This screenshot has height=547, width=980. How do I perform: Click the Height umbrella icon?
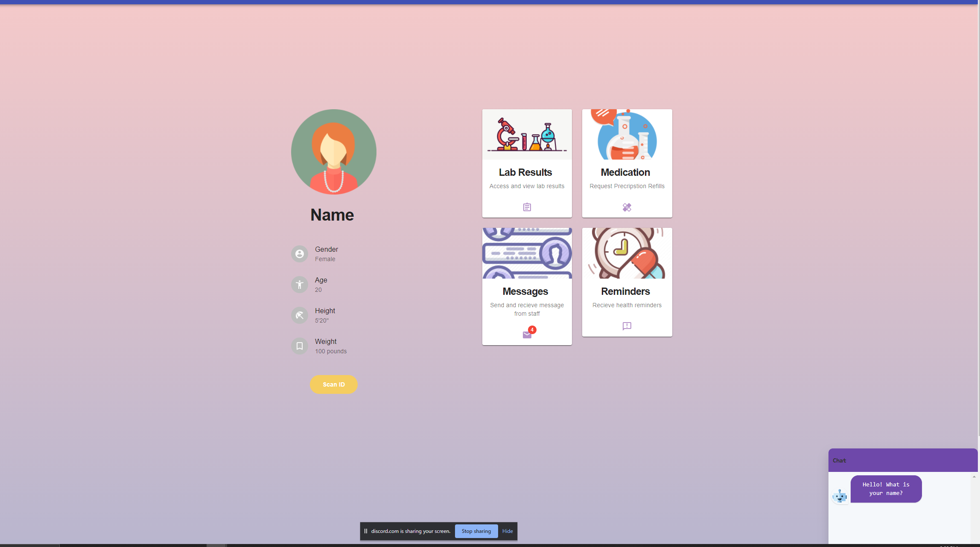click(x=300, y=315)
